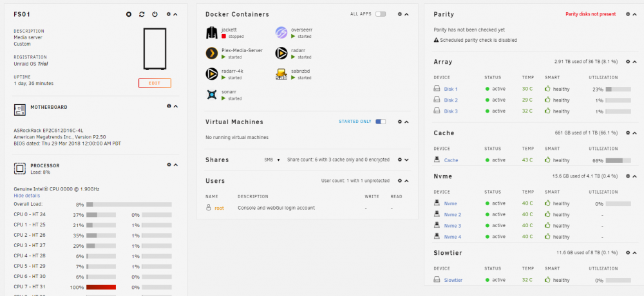Open the Slowtier device link
The width and height of the screenshot is (644, 296).
pos(453,280)
